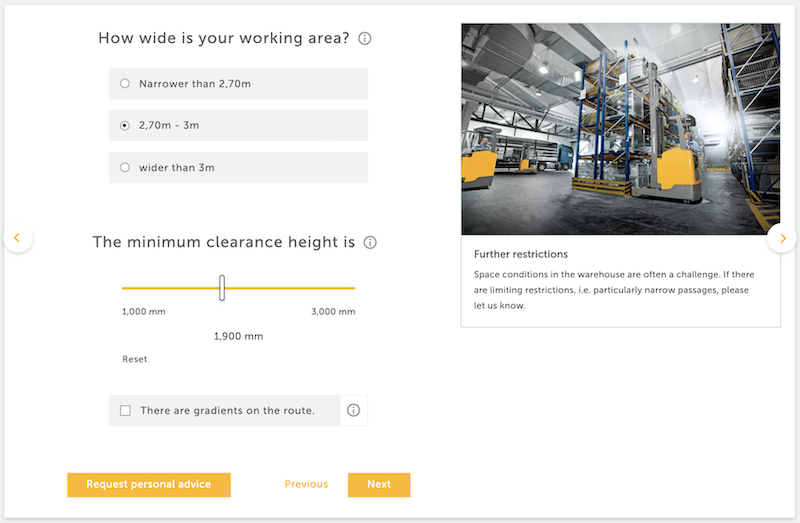Open info icon next to minimum clearance height
The width and height of the screenshot is (800, 523).
pyautogui.click(x=370, y=243)
